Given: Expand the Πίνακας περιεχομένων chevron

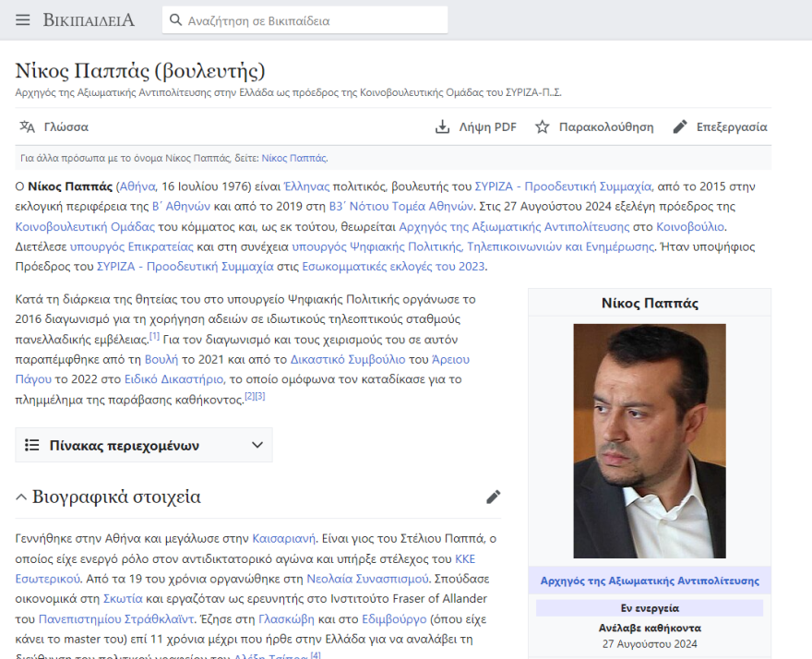Looking at the screenshot, I should 257,445.
